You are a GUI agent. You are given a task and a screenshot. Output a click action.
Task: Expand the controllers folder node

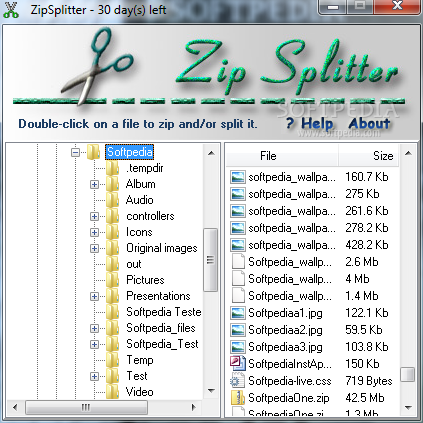pyautogui.click(x=94, y=216)
